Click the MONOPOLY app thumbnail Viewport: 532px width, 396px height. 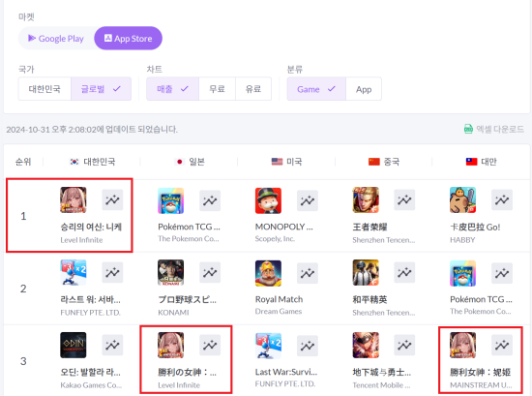click(x=268, y=200)
